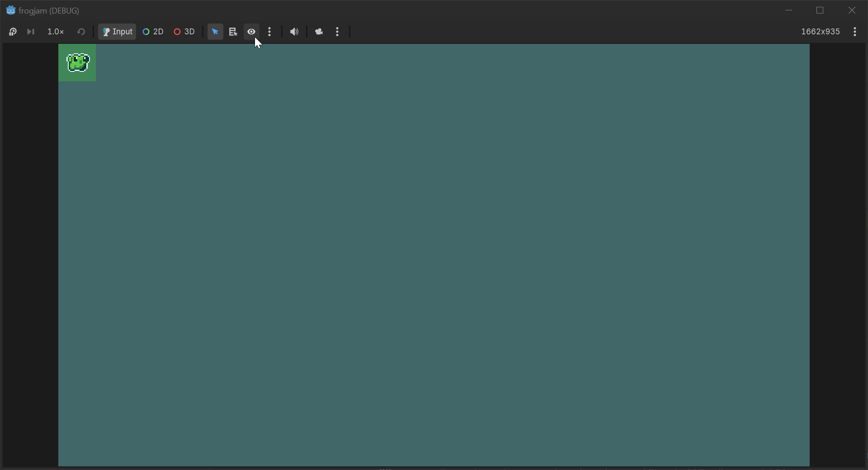Enable 2D node selection mode
The width and height of the screenshot is (868, 470).
pyautogui.click(x=153, y=32)
